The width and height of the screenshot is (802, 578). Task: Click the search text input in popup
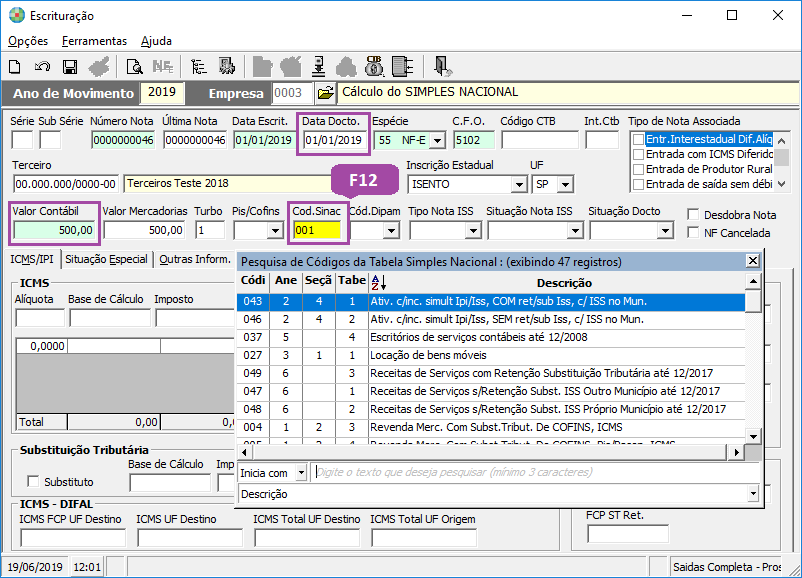point(535,472)
